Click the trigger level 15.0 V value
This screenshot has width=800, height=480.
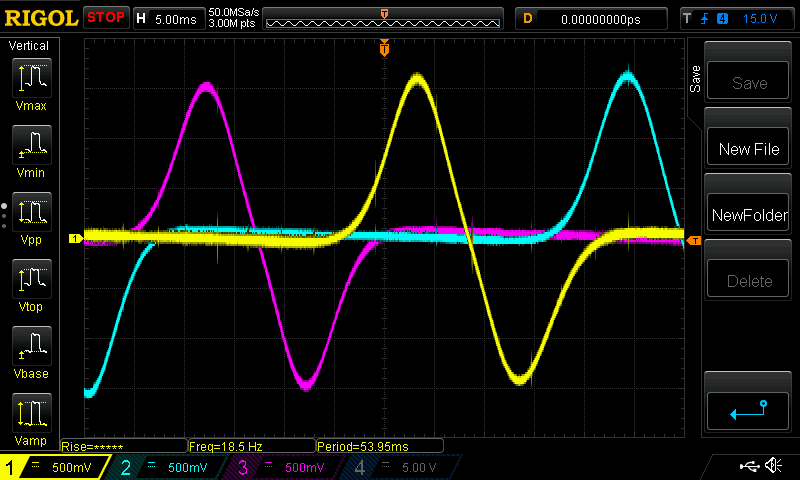(x=759, y=19)
